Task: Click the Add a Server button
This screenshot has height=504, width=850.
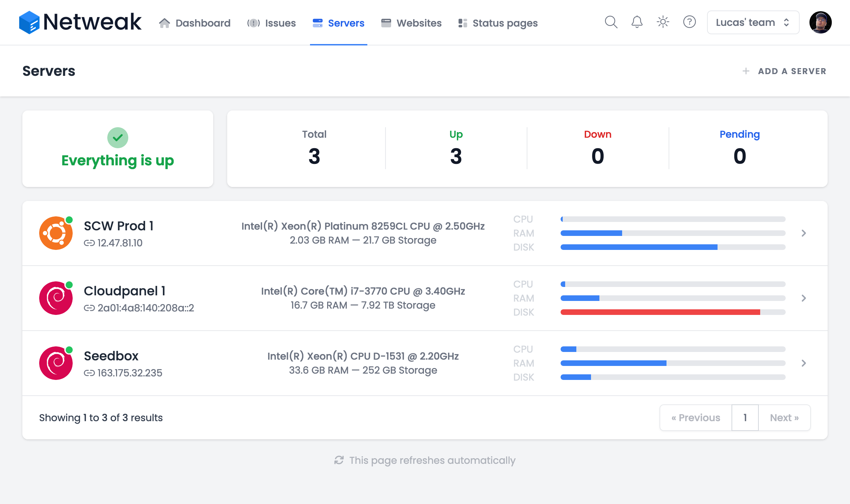Action: pos(784,71)
